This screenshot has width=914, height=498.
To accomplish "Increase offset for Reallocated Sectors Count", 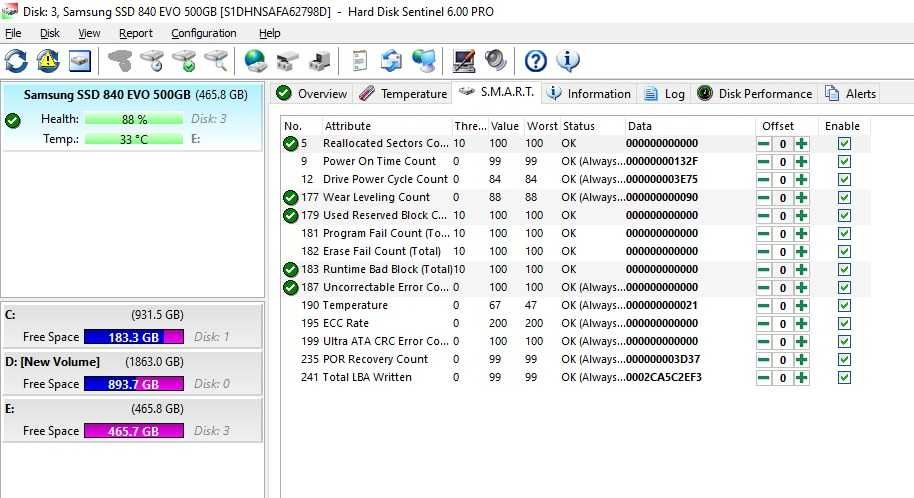I will point(801,143).
